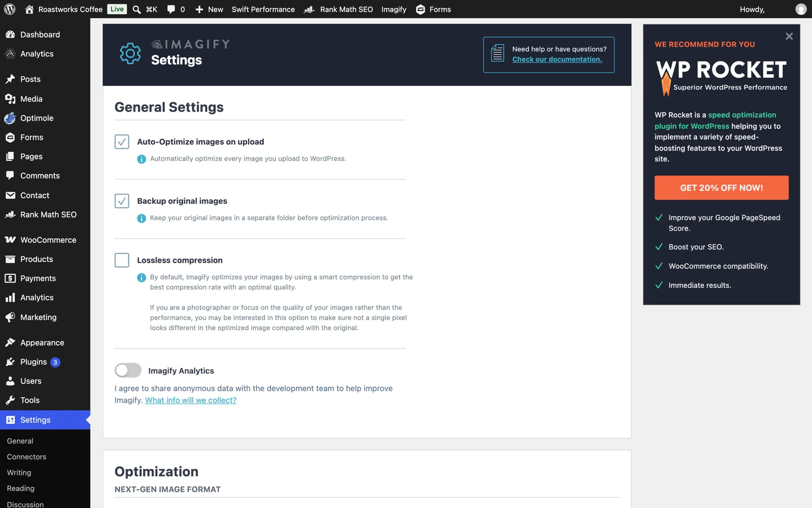The image size is (812, 508).
Task: Click the Imagify settings gear icon in header
Action: point(130,53)
